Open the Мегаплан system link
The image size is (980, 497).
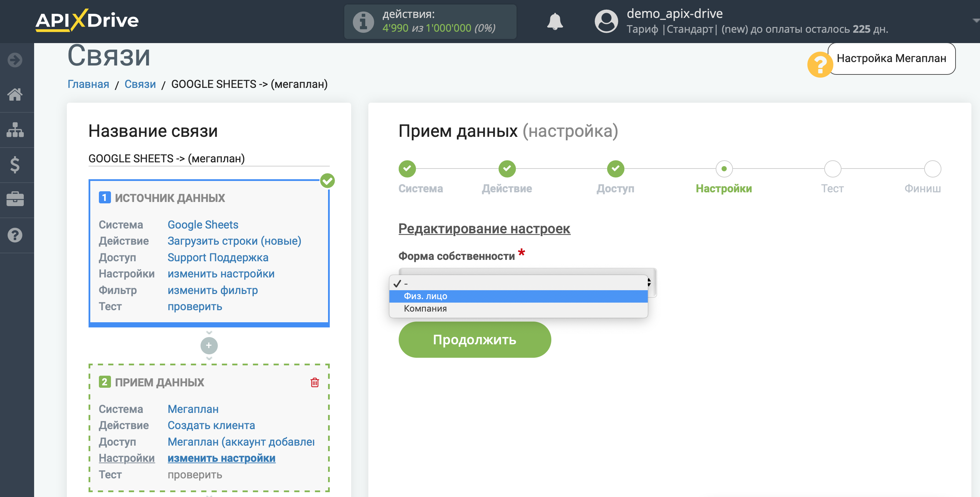point(193,409)
